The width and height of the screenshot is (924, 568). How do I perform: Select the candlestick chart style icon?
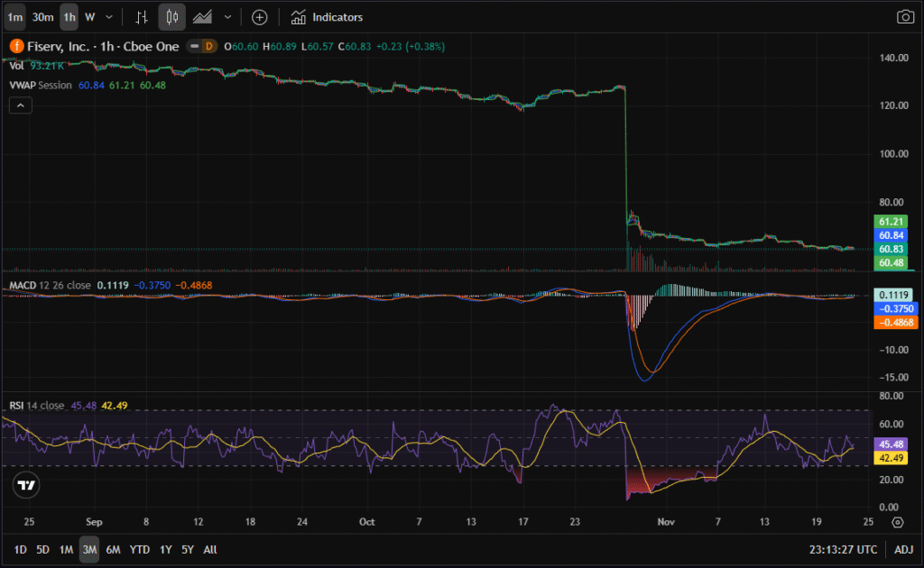(x=172, y=17)
